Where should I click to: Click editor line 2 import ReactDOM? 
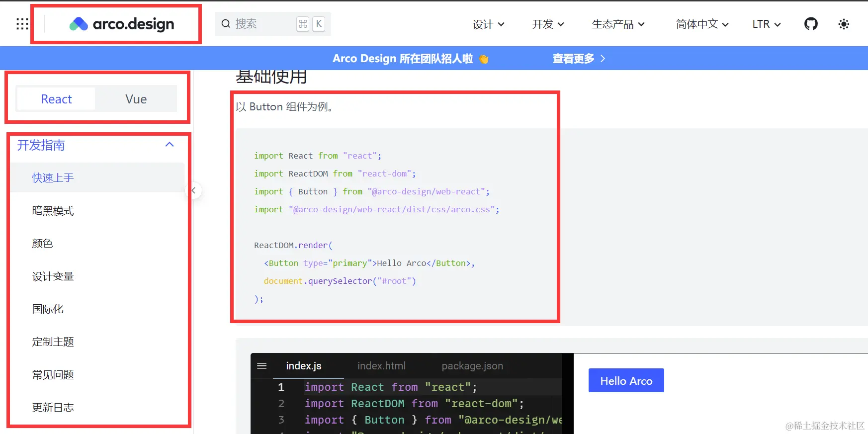point(415,403)
